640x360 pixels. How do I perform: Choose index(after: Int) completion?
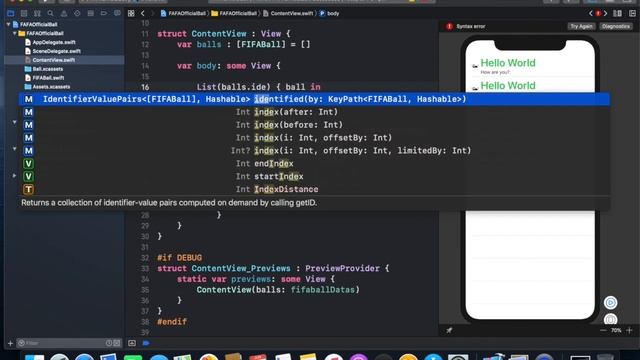(x=314, y=112)
